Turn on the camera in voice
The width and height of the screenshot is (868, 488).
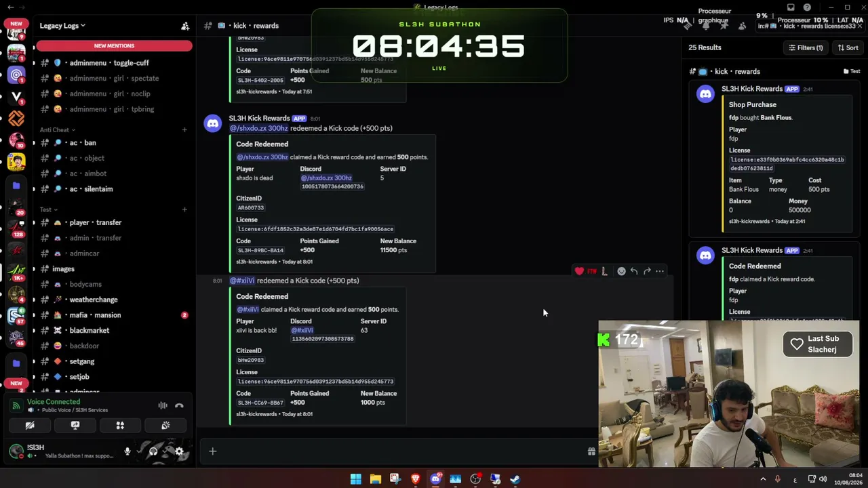[x=30, y=426]
